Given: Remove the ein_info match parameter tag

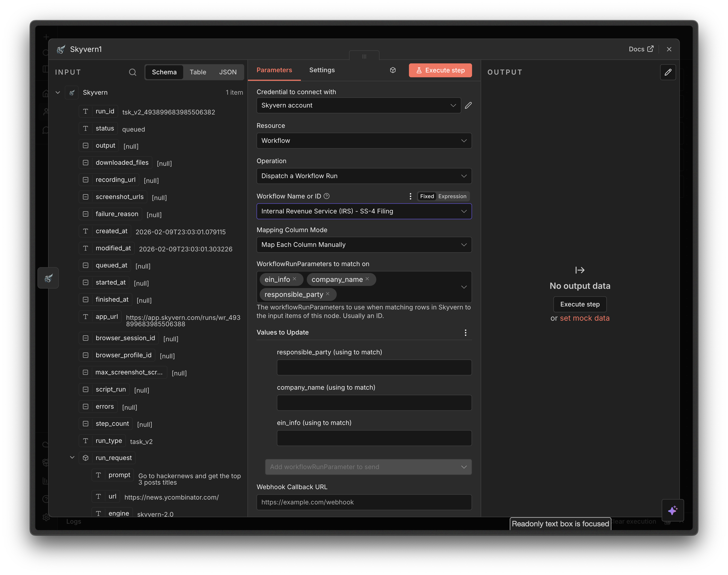Looking at the screenshot, I should pyautogui.click(x=294, y=279).
